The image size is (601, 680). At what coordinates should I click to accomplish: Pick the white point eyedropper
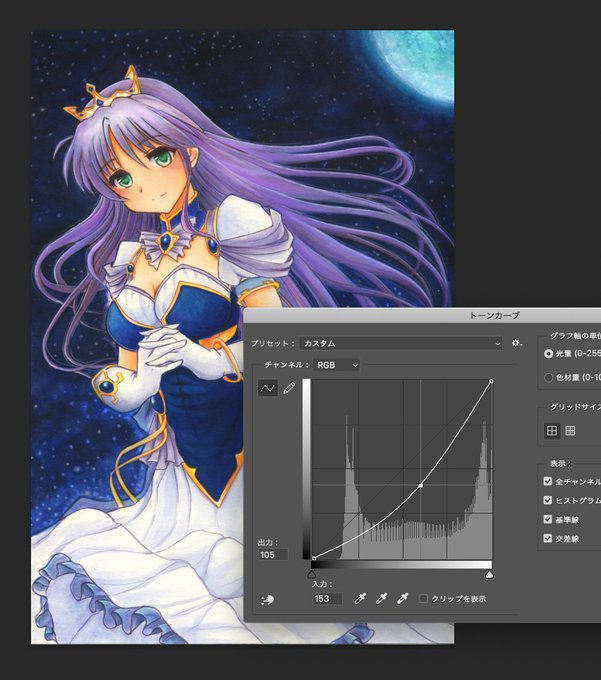click(x=402, y=599)
